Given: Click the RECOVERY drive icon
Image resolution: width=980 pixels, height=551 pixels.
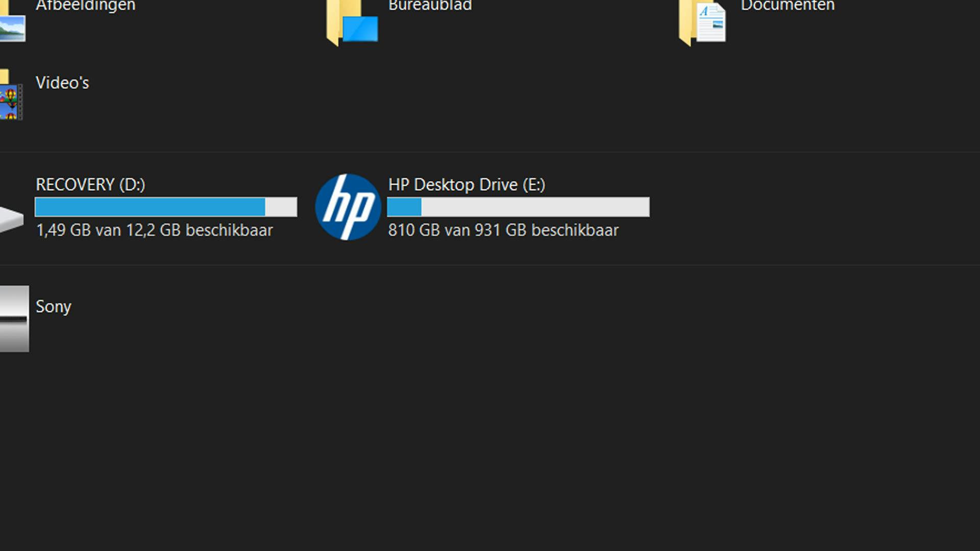Looking at the screenshot, I should pyautogui.click(x=11, y=219).
